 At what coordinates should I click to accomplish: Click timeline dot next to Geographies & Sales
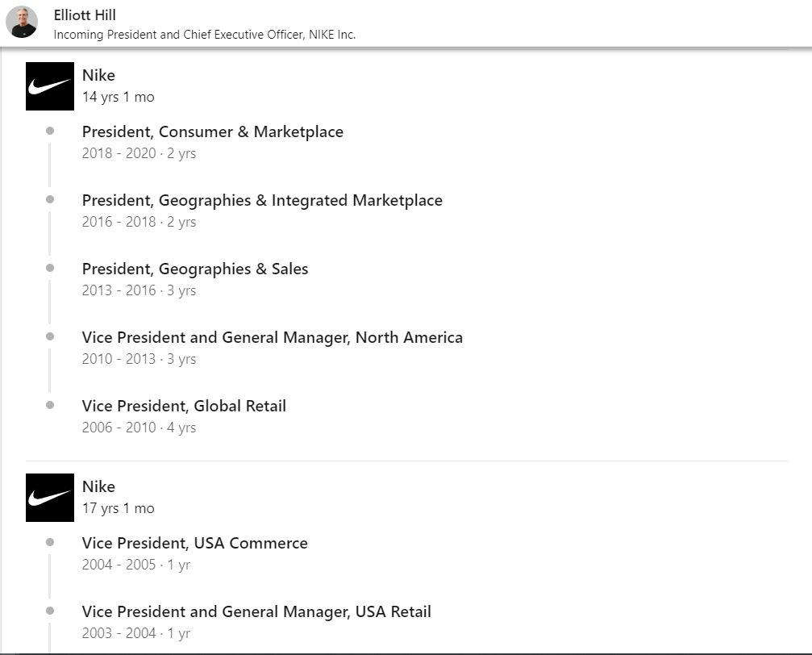click(50, 268)
